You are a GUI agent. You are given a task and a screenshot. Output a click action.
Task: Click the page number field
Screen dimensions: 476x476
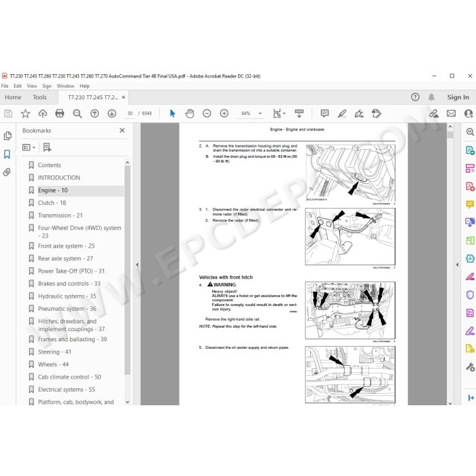[131, 114]
